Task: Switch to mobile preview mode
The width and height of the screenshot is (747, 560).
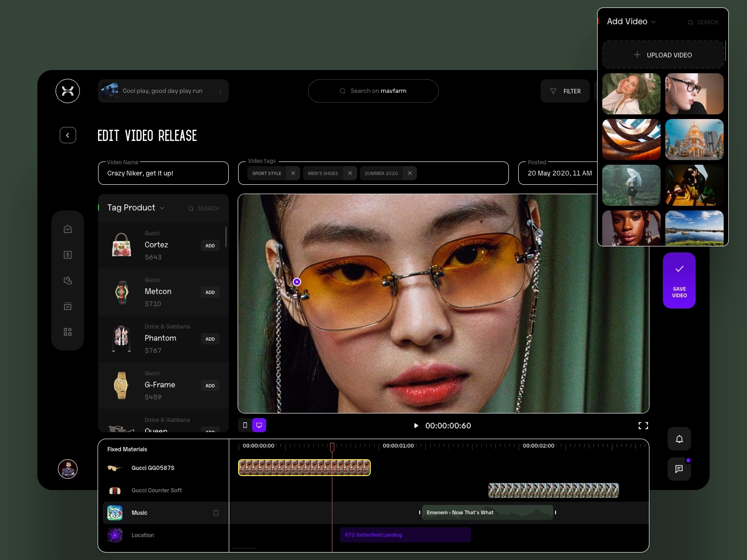Action: coord(245,425)
